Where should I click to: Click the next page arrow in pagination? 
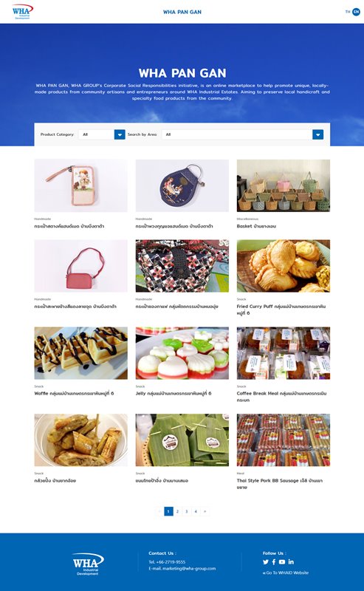(x=205, y=511)
